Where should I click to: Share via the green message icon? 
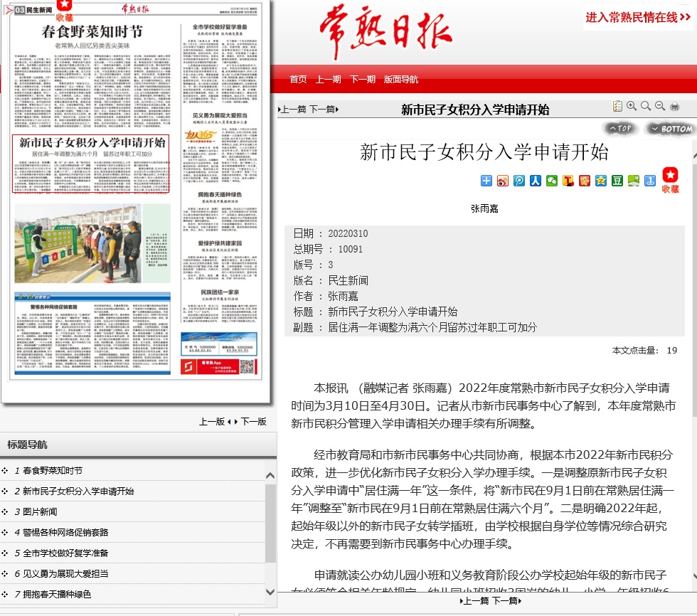634,181
